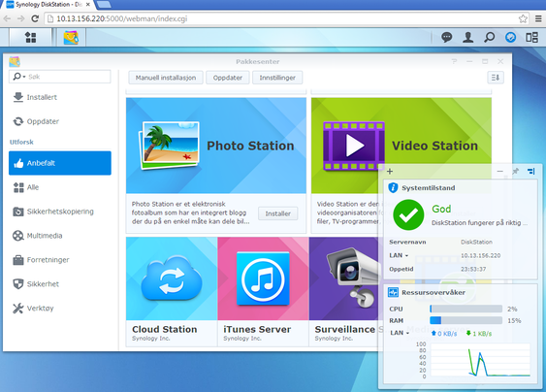Click the DSM search magnifier icon
This screenshot has height=392, width=546.
click(489, 37)
